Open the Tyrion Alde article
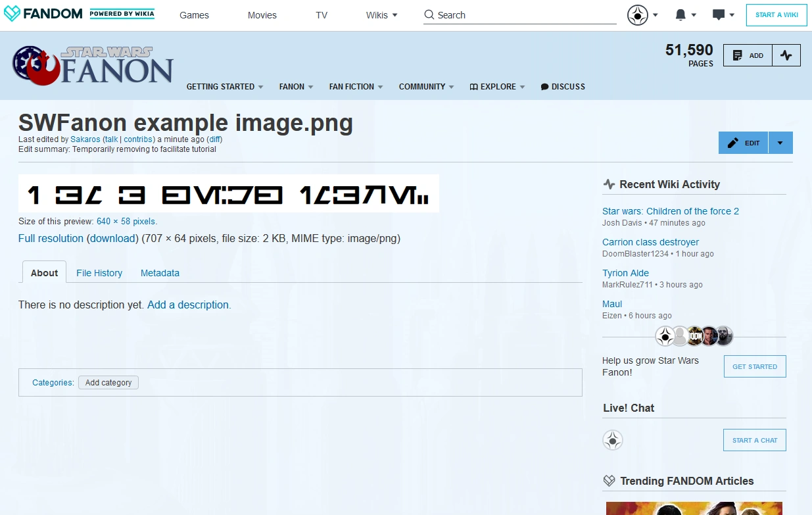Screen dimensions: 812x515 [625, 273]
